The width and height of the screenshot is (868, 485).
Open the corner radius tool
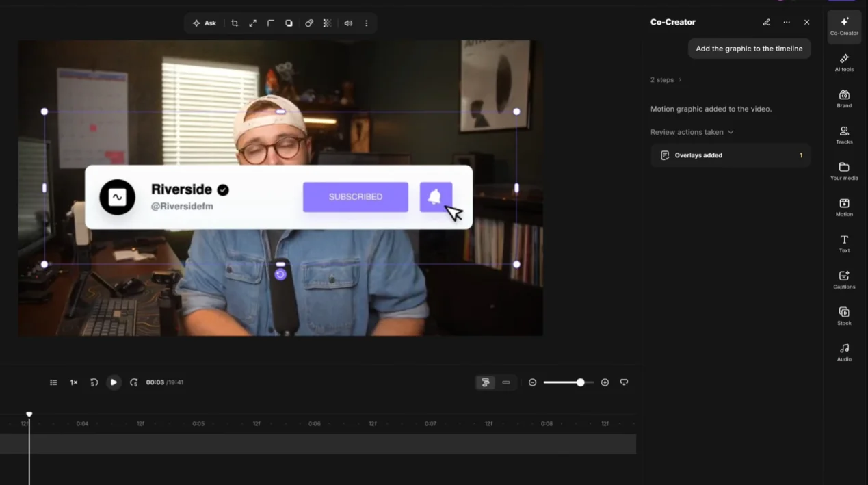pos(271,23)
